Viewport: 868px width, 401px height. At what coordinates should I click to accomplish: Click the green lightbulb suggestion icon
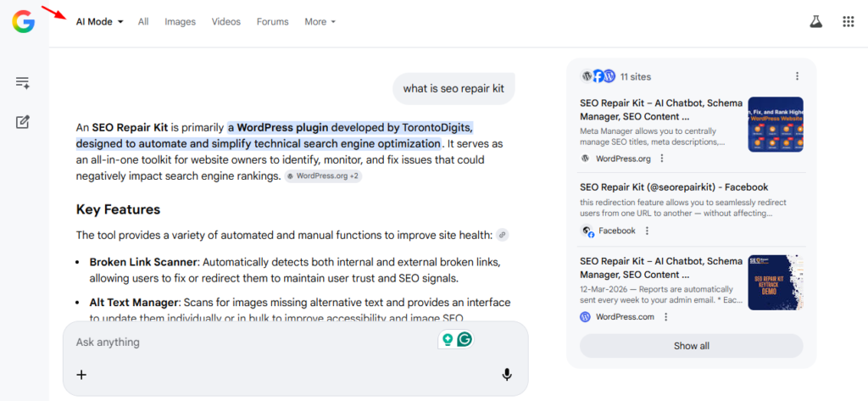[x=448, y=339]
